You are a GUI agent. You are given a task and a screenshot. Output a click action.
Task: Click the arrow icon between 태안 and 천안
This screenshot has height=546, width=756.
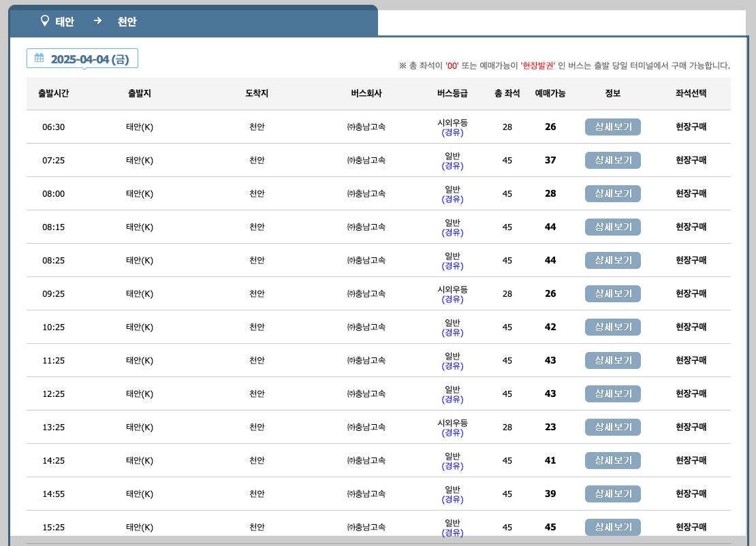pyautogui.click(x=97, y=20)
